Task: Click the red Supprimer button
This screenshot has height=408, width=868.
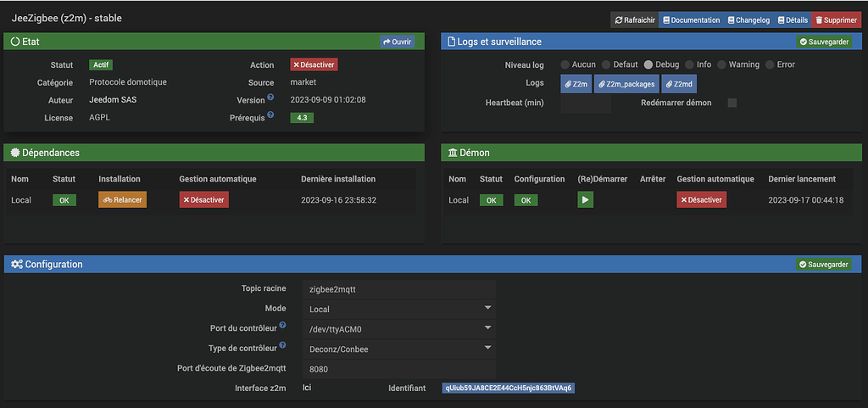Action: point(836,20)
